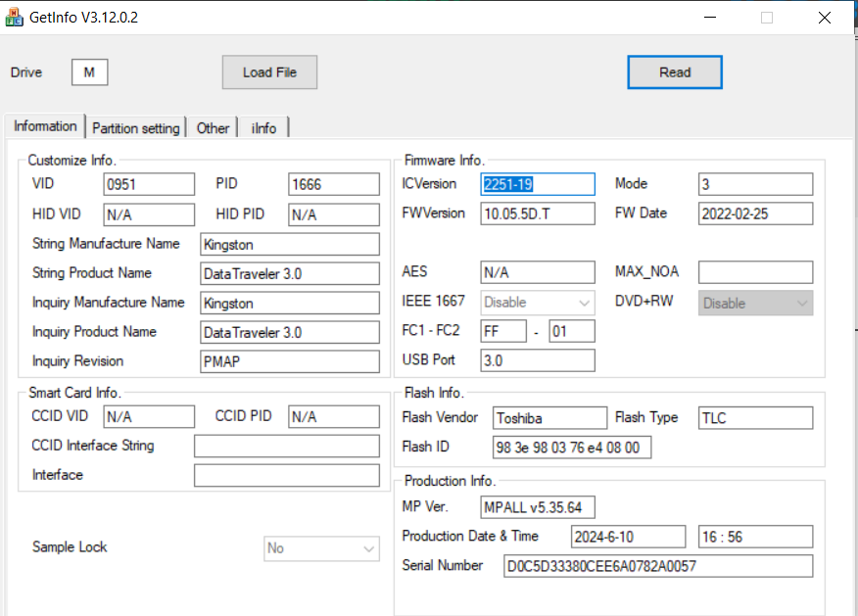Select the Information tab

45,125
